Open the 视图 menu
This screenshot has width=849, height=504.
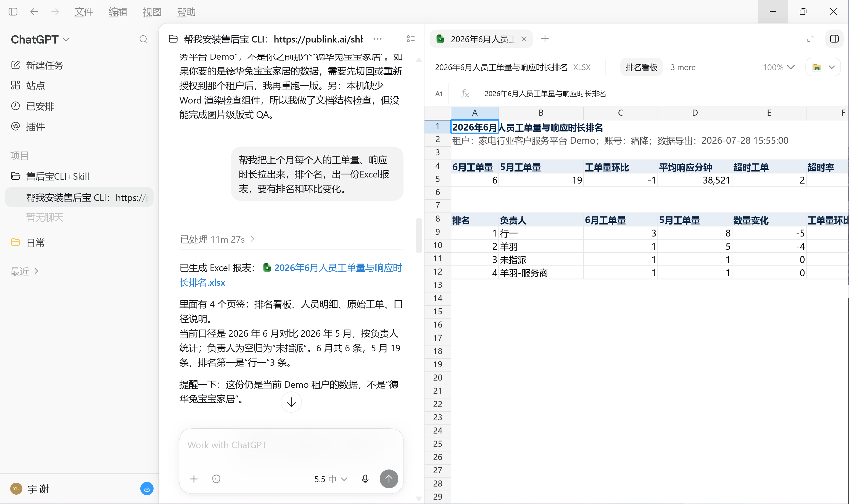[x=152, y=12]
